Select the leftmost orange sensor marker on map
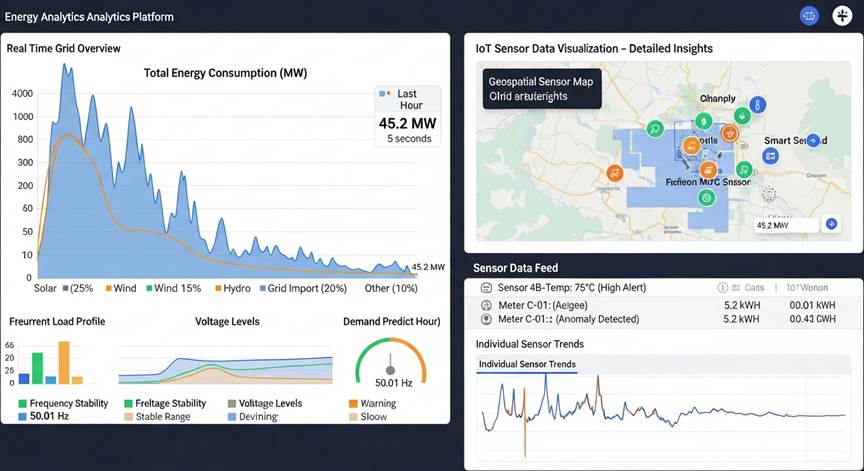 [615, 171]
